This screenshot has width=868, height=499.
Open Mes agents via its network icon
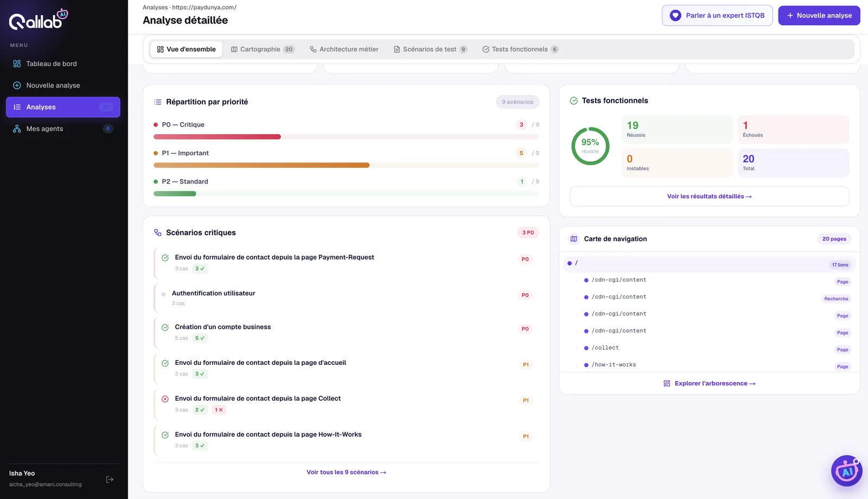coord(17,129)
